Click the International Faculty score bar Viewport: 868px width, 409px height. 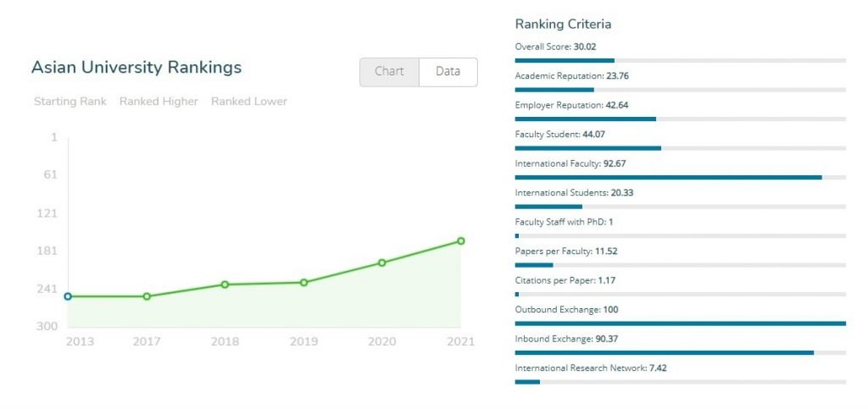(680, 177)
